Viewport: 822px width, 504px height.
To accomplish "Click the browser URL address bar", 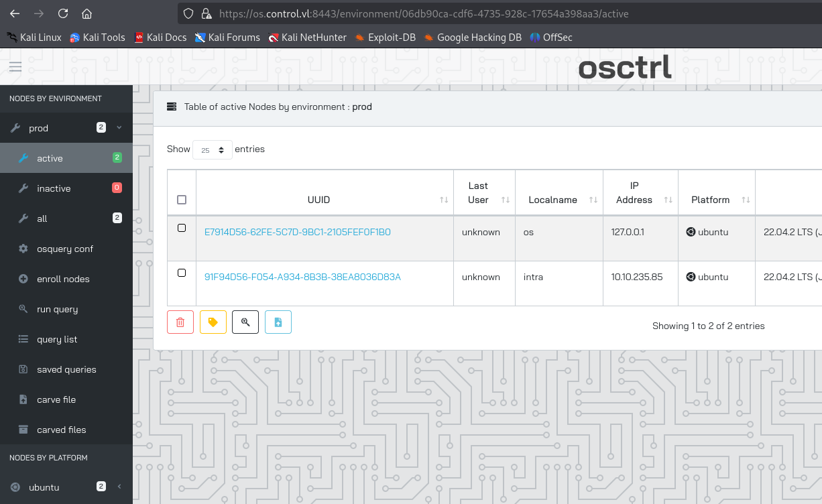I will click(x=500, y=13).
